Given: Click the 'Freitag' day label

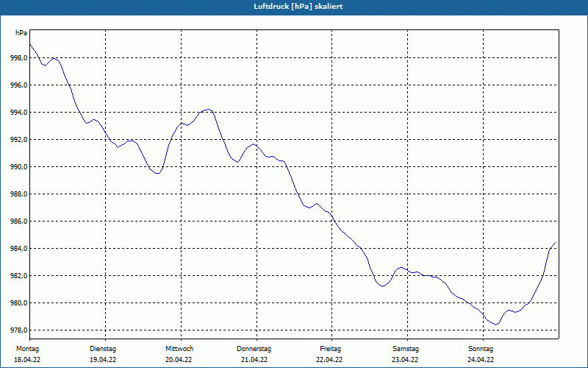Looking at the screenshot, I should [x=330, y=349].
